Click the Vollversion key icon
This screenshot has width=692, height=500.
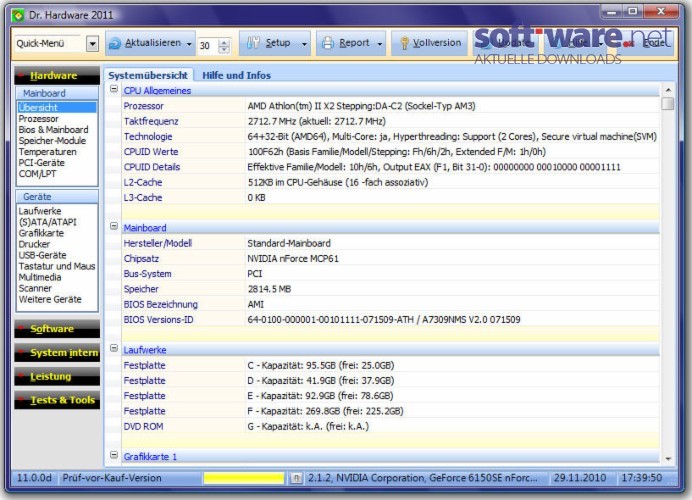point(404,43)
